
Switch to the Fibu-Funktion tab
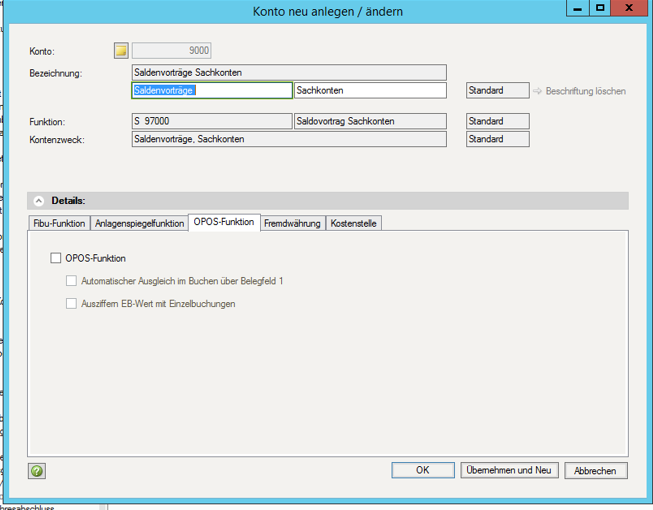(x=59, y=224)
